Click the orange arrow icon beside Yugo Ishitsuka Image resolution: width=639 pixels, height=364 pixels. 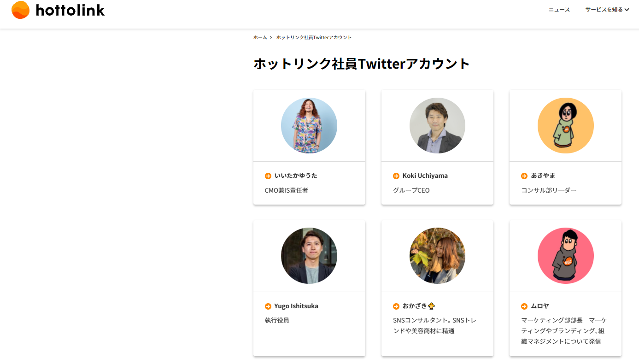point(268,306)
